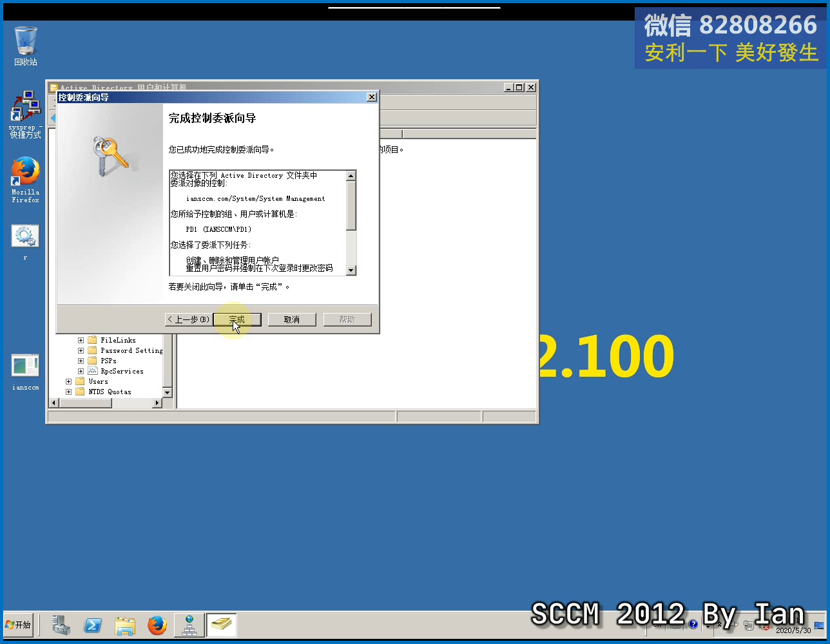Select the RpcServices tree item
The width and height of the screenshot is (830, 644).
[x=122, y=371]
